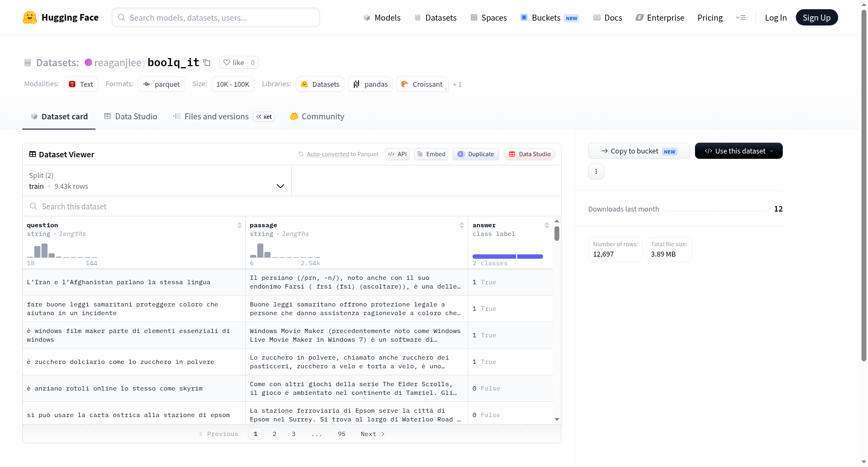Open Buckets in the navigation
The image size is (868, 467).
550,18
